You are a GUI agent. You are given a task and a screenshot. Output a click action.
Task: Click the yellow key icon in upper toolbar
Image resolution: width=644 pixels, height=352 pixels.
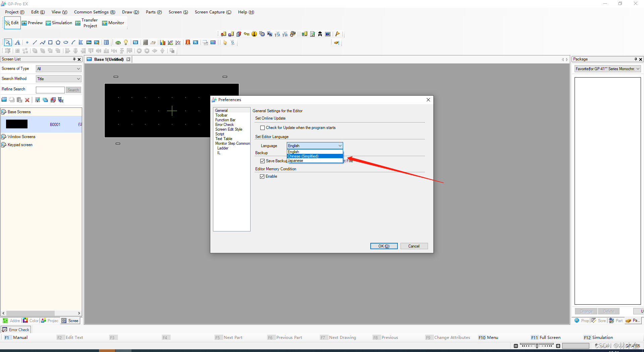pyautogui.click(x=247, y=34)
